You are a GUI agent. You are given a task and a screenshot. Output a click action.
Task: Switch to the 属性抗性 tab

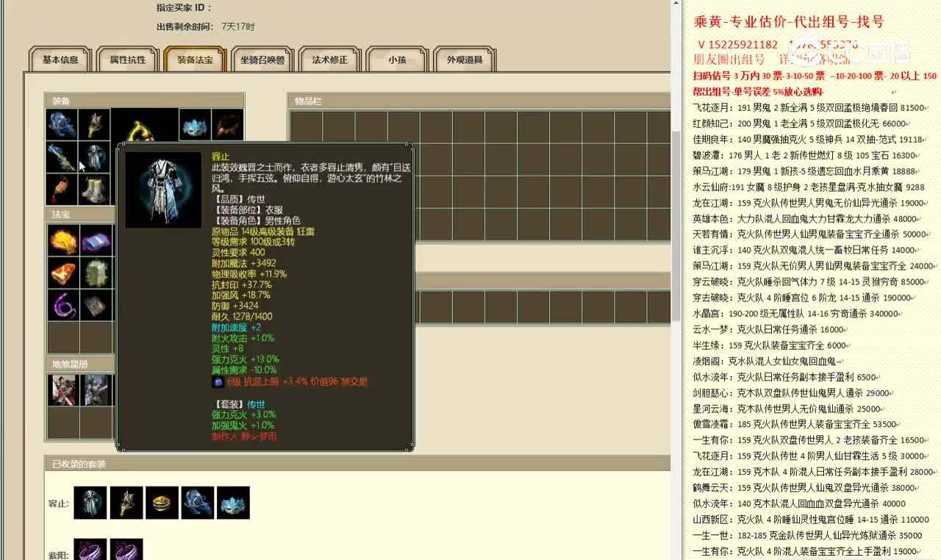click(x=128, y=60)
